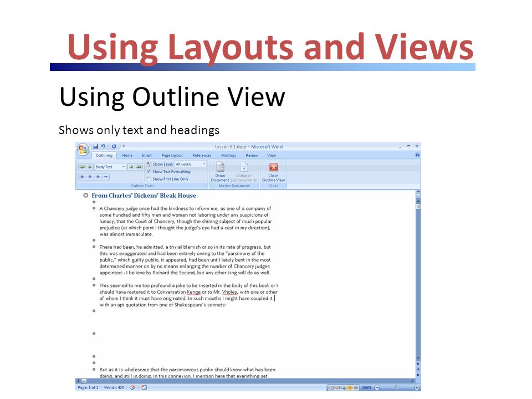532x399 pixels.
Task: Click the underlined word 'Vholes'
Action: 229,292
